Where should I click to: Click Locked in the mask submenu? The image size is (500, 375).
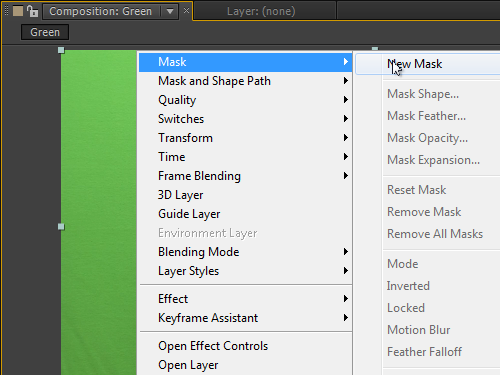406,308
